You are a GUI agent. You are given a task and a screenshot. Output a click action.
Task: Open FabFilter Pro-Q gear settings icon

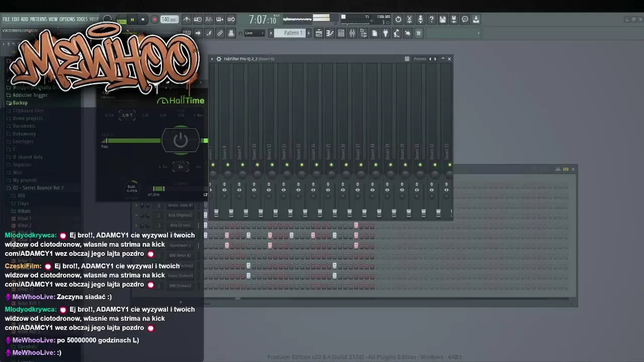(x=219, y=59)
